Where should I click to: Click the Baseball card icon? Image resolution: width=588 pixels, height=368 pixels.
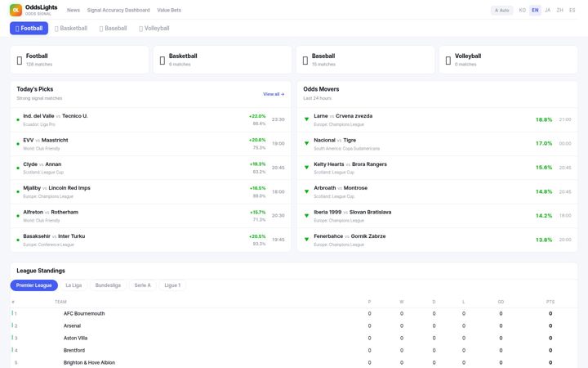pyautogui.click(x=305, y=60)
